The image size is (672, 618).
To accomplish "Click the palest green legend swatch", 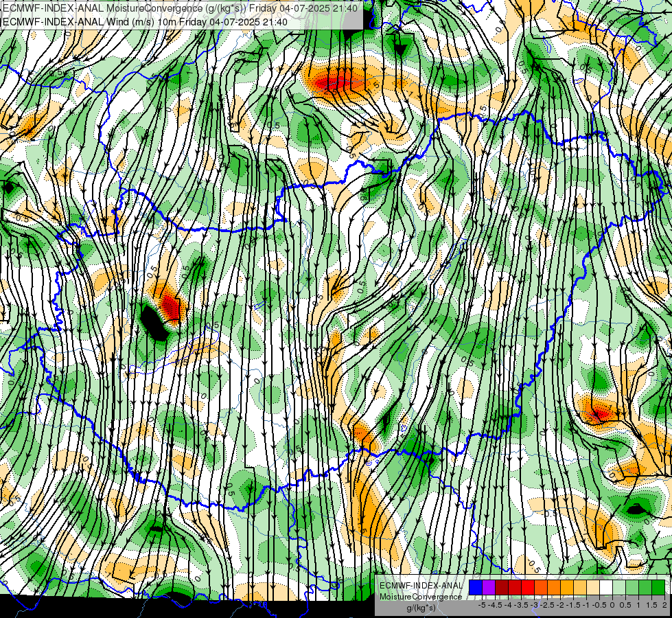I will (x=619, y=587).
